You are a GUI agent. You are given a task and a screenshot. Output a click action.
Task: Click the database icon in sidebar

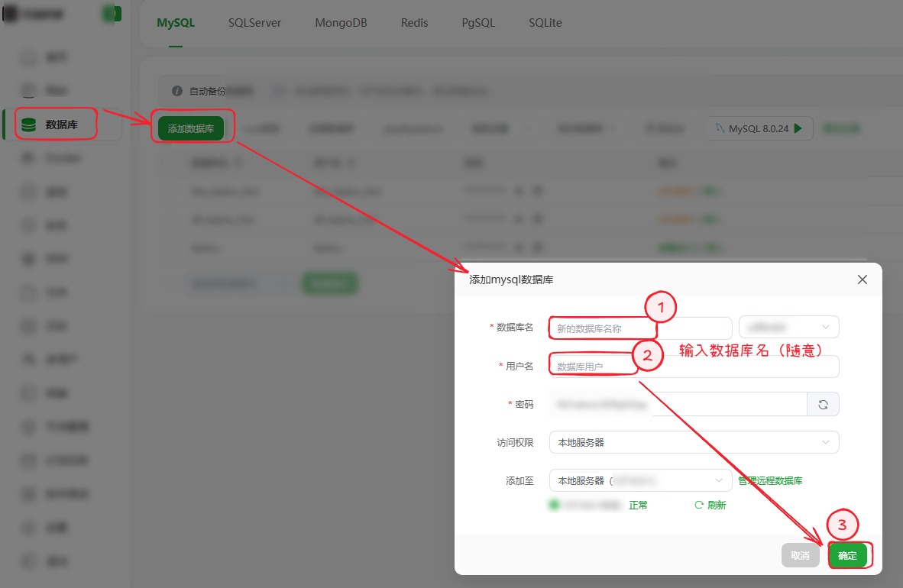(x=29, y=124)
